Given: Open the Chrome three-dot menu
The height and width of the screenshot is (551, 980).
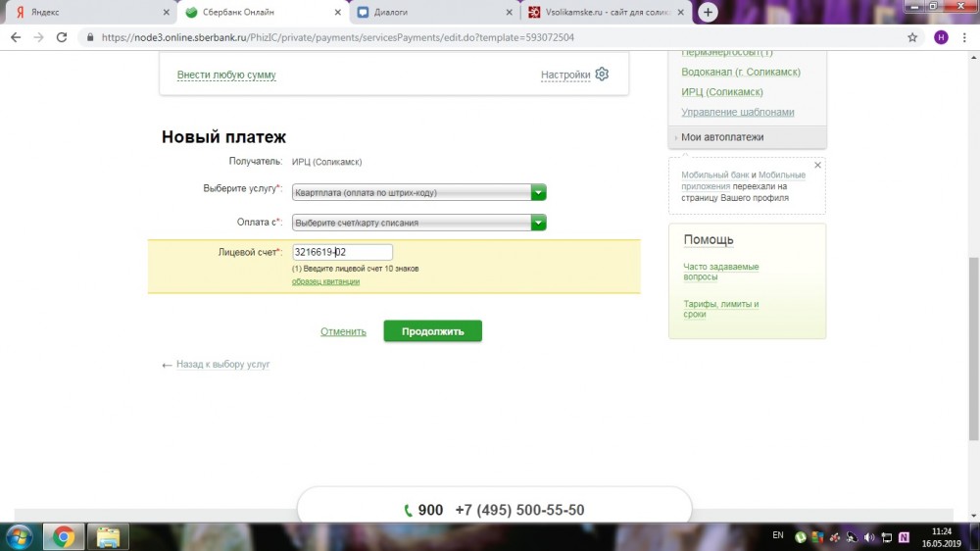Looking at the screenshot, I should coord(965,37).
